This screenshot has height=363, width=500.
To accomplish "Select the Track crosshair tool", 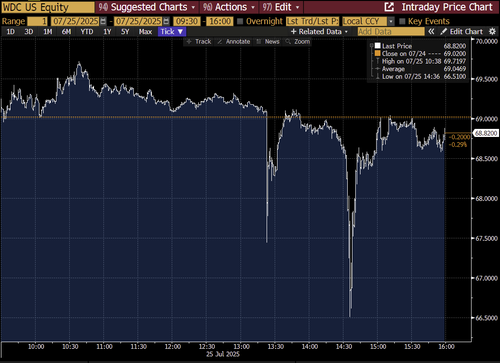I will [189, 42].
